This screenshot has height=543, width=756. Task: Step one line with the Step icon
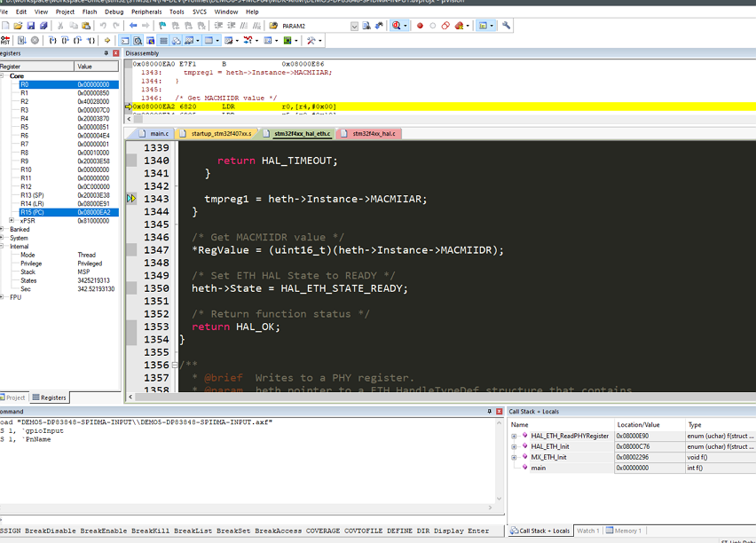pos(52,41)
